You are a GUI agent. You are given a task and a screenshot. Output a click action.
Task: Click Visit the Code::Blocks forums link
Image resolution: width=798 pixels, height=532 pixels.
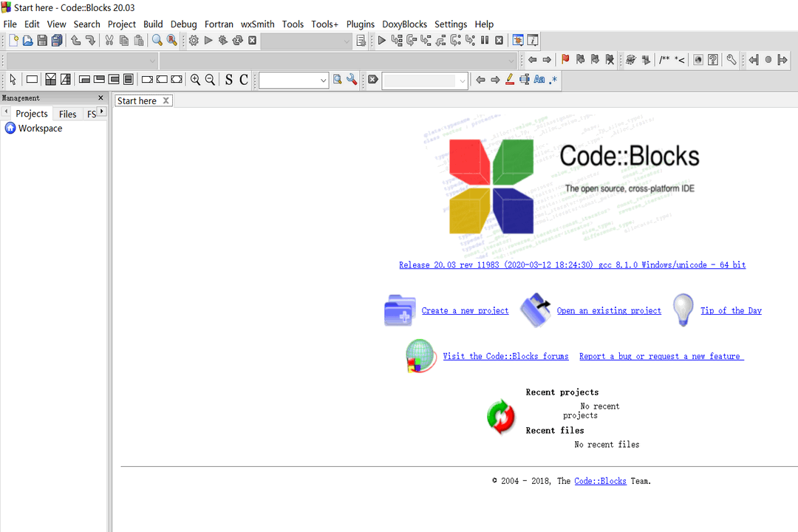(x=505, y=356)
